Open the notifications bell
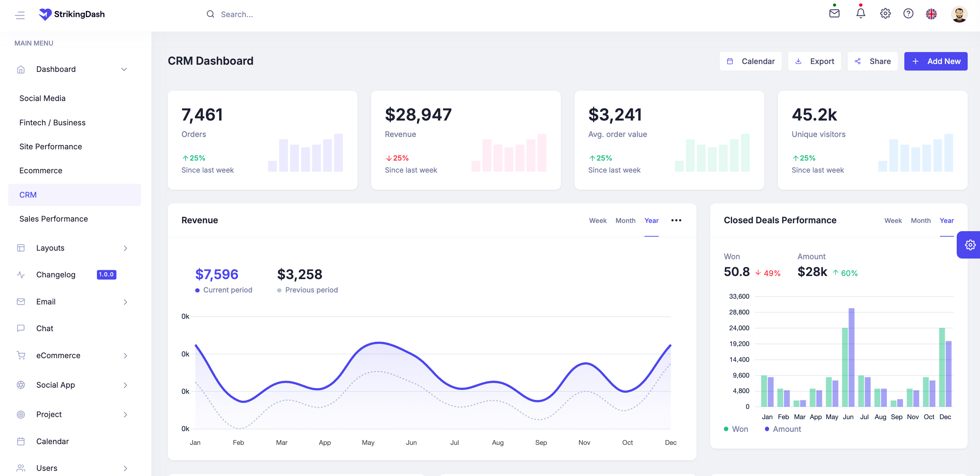 [x=860, y=14]
